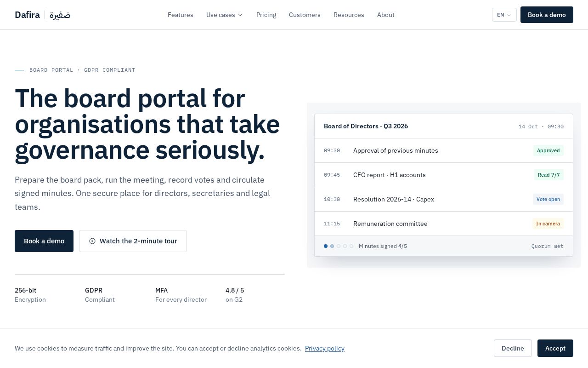
Task: Click the GDPR Compliant stat
Action: pyautogui.click(x=100, y=295)
